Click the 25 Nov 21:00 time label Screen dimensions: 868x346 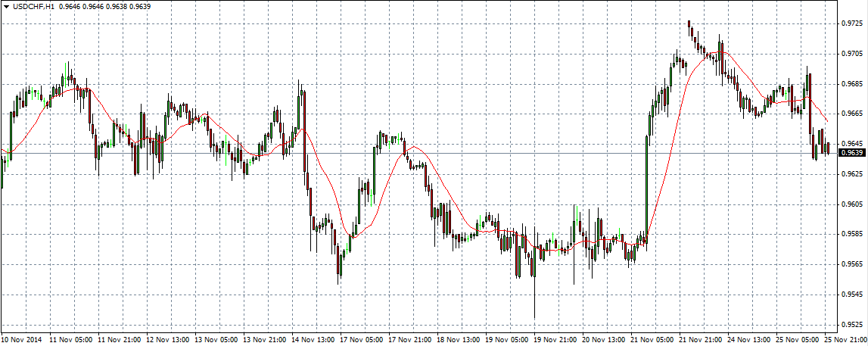(848, 340)
